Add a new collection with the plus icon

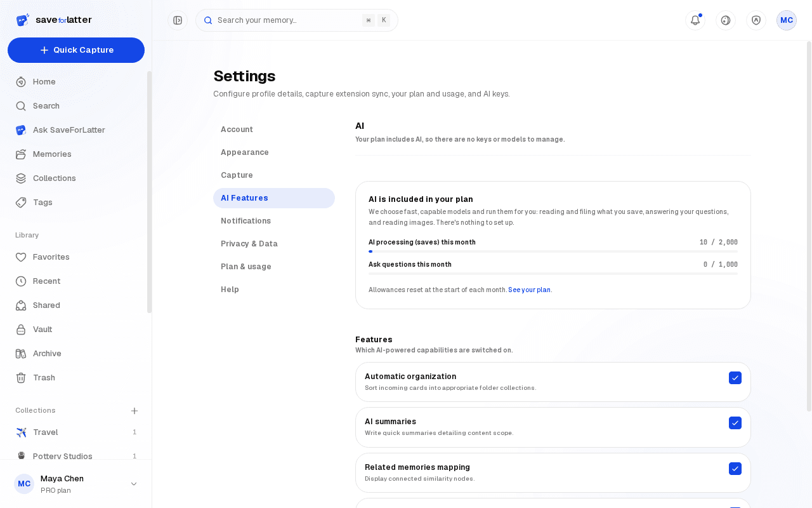click(x=134, y=411)
